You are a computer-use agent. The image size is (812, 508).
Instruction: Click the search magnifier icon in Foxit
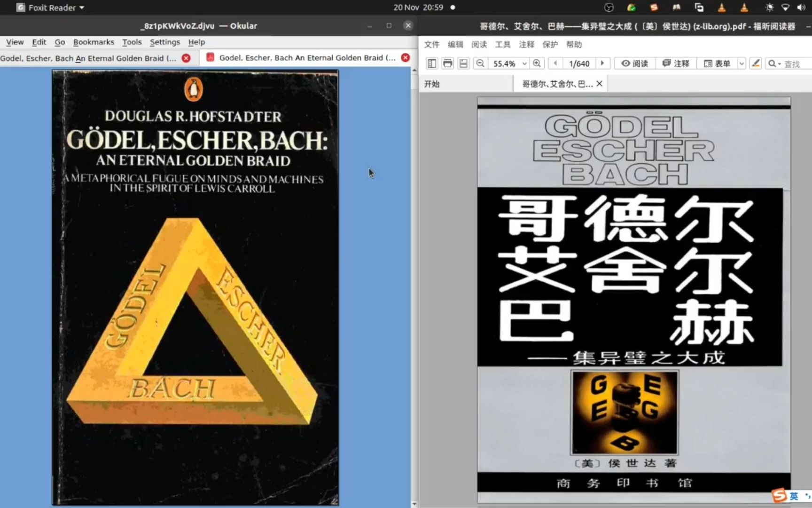[772, 63]
